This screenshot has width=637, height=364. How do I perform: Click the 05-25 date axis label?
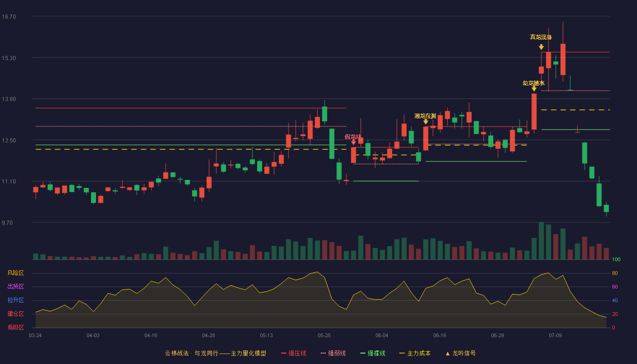(x=324, y=335)
